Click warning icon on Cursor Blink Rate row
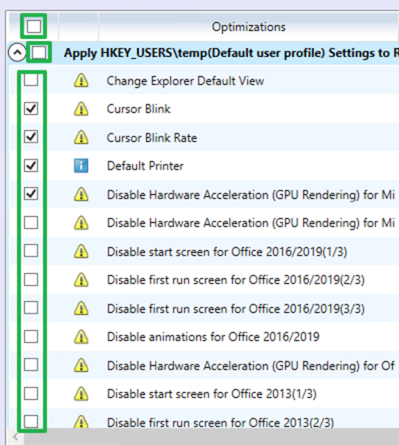399x445 pixels. click(81, 137)
